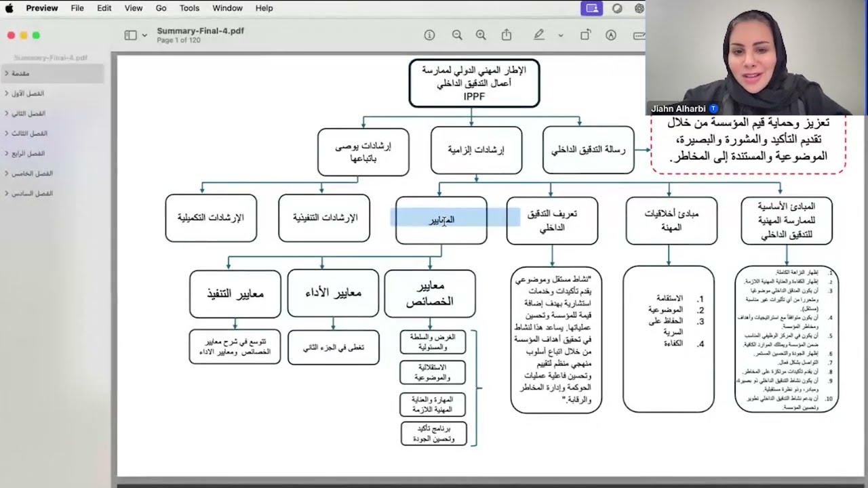Viewport: 868px width, 488px height.
Task: Click the إرشادات إلزامية box
Action: [x=476, y=150]
